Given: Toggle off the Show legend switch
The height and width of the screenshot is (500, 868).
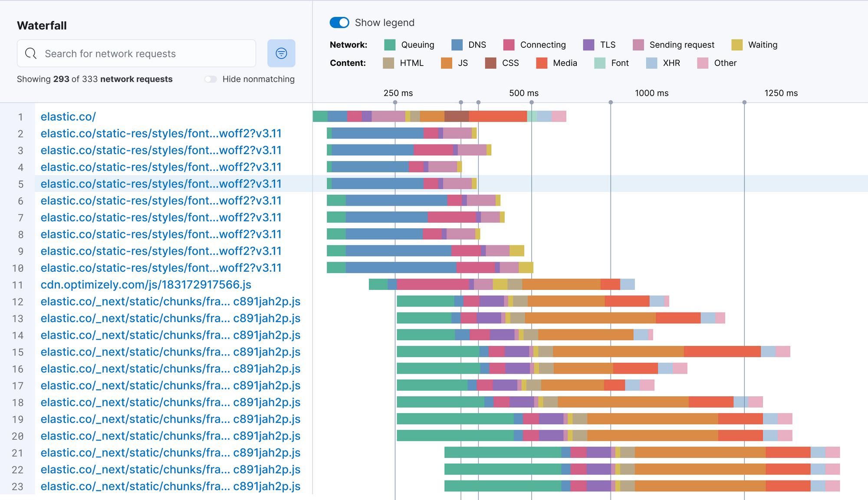Looking at the screenshot, I should pos(339,22).
